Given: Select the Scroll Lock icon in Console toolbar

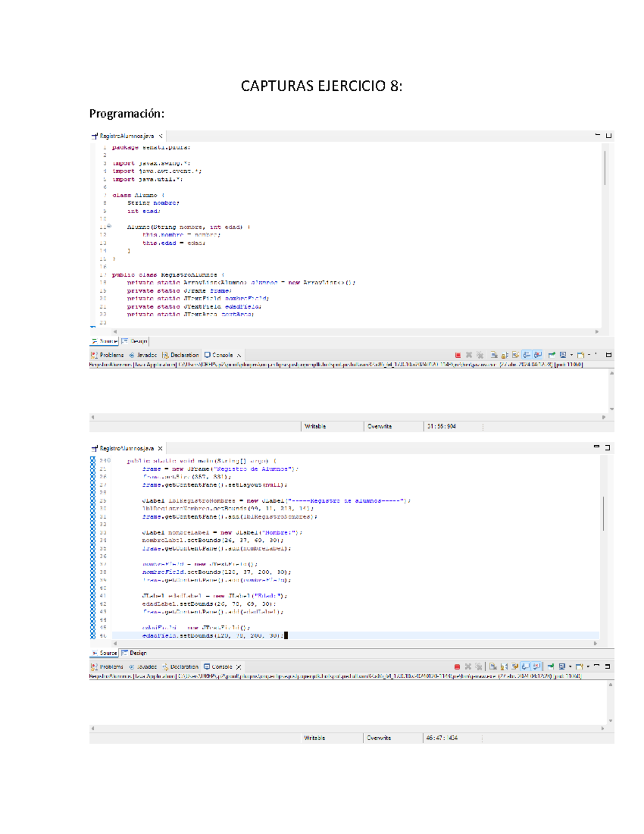Looking at the screenshot, I should 504,354.
